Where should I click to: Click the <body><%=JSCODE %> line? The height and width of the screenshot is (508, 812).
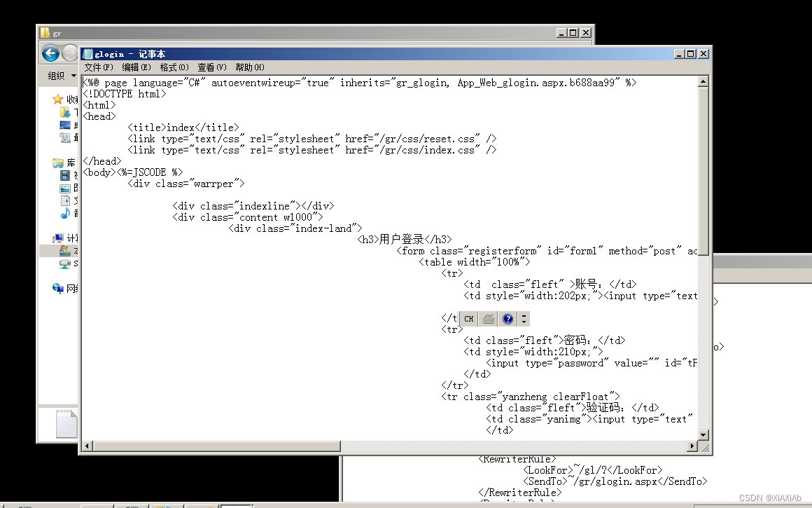tap(133, 172)
